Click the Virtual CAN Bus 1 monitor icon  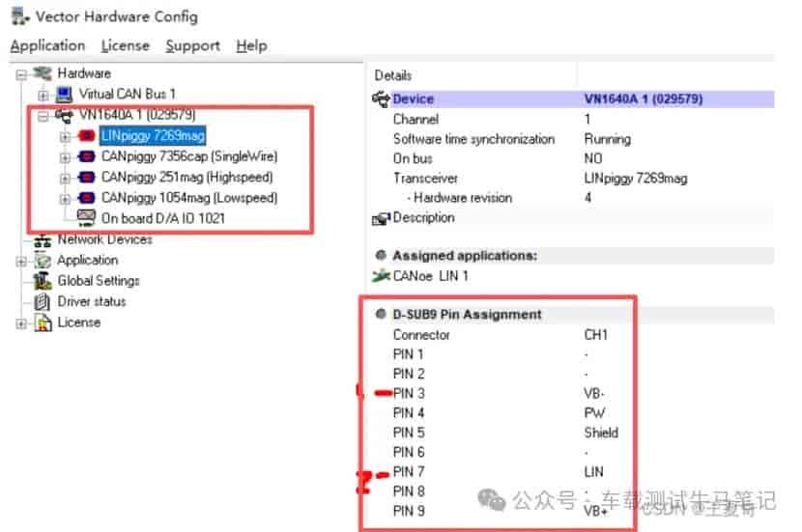coord(65,94)
